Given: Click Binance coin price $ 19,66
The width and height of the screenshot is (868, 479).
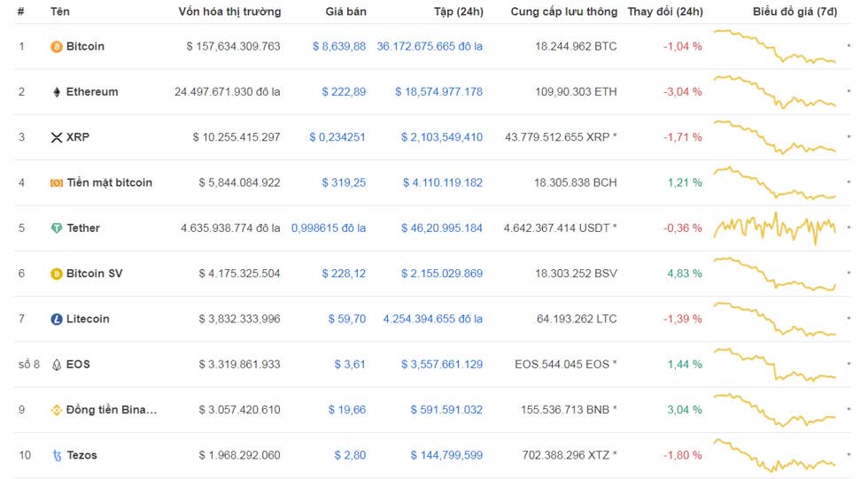Looking at the screenshot, I should click(x=346, y=410).
